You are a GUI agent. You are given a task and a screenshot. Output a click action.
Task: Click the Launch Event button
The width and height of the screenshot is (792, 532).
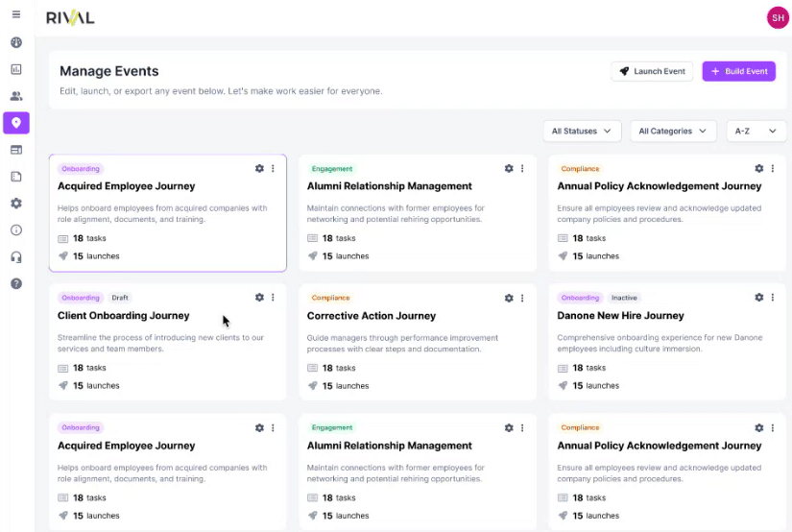[652, 71]
